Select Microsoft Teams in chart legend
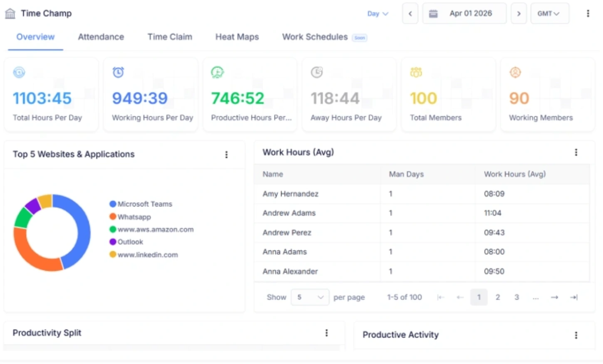This screenshot has height=364, width=603. pos(145,204)
